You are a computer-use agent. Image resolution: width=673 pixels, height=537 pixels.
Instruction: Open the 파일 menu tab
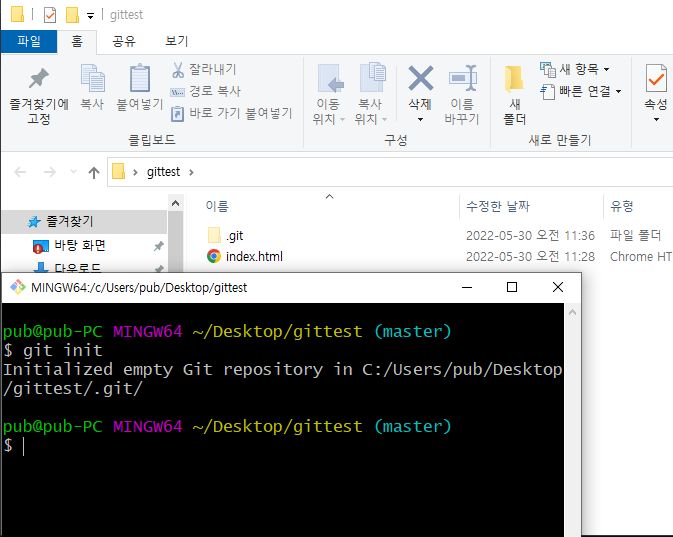tap(29, 42)
